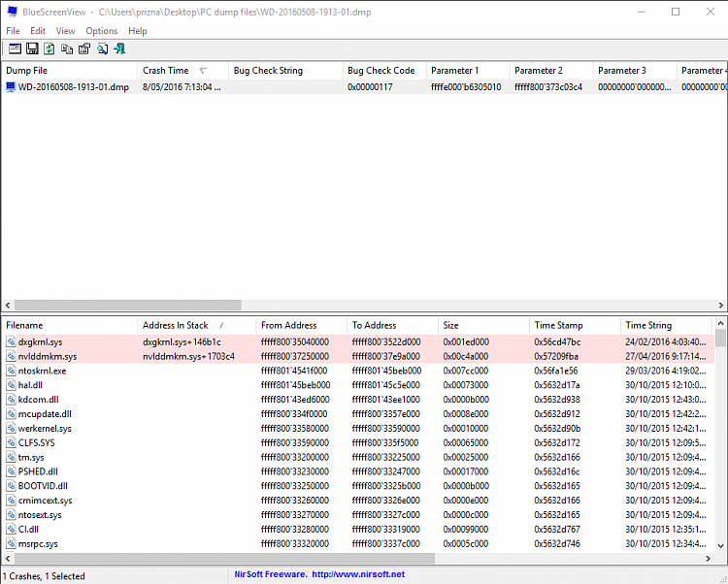Sort by Address In Stack column header
This screenshot has height=584, width=728.
click(x=196, y=325)
